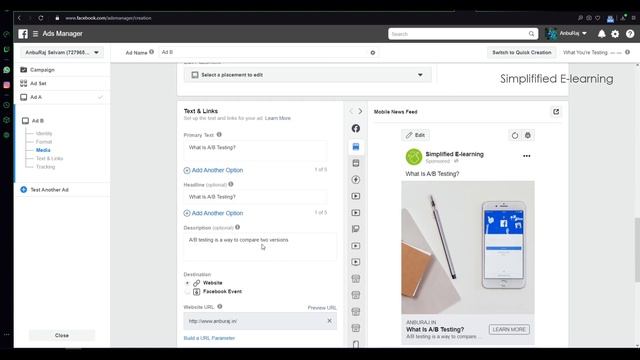The height and width of the screenshot is (360, 640).
Task: Add another option under Headline
Action: pos(213,213)
